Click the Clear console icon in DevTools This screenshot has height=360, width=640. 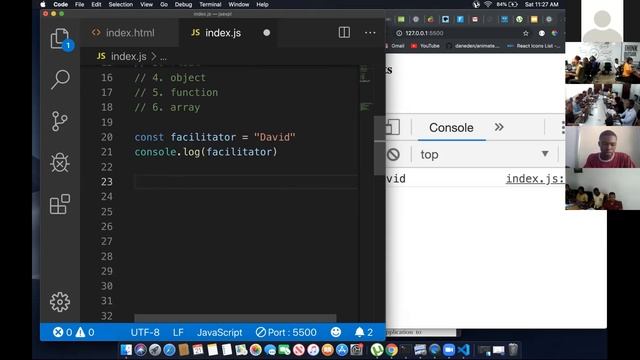(393, 154)
